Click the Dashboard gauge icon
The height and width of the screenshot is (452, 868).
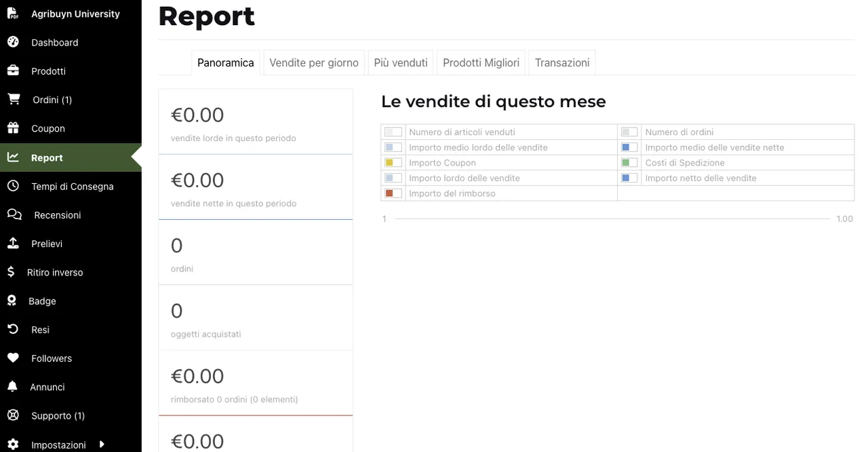coord(13,42)
